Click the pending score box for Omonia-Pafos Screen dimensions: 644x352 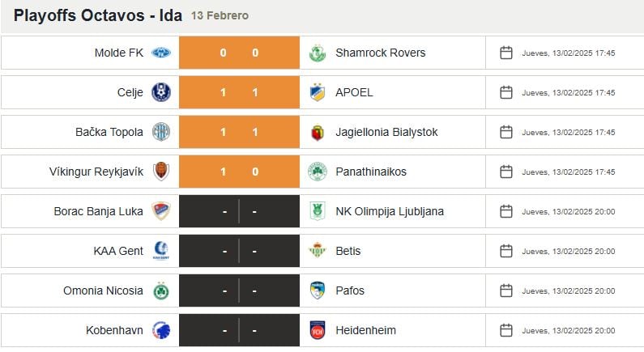[x=239, y=291]
